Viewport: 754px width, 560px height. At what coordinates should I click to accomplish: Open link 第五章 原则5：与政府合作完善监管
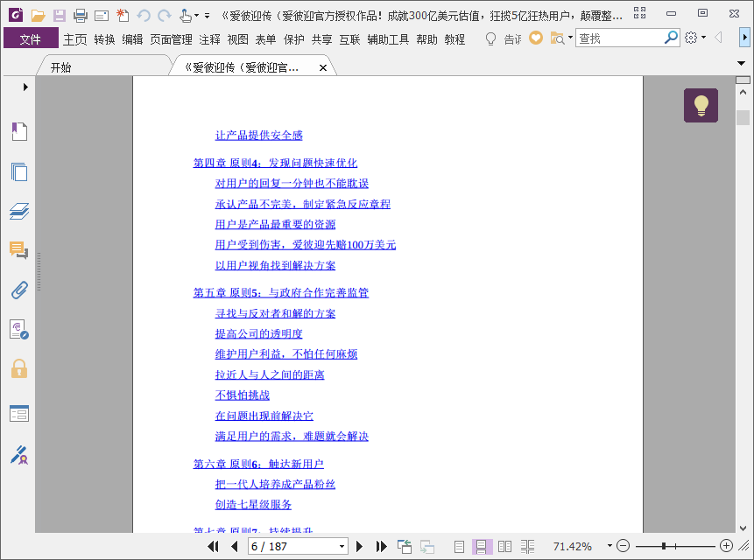tap(281, 292)
